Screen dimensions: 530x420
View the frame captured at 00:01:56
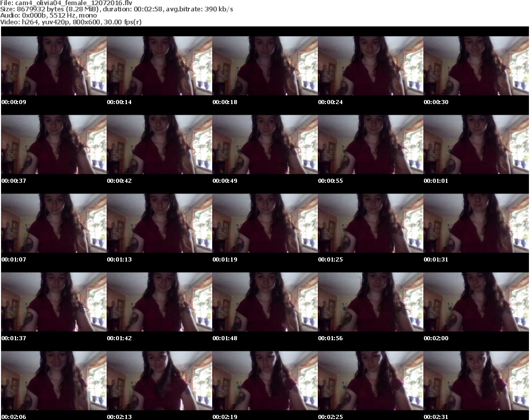coord(371,301)
